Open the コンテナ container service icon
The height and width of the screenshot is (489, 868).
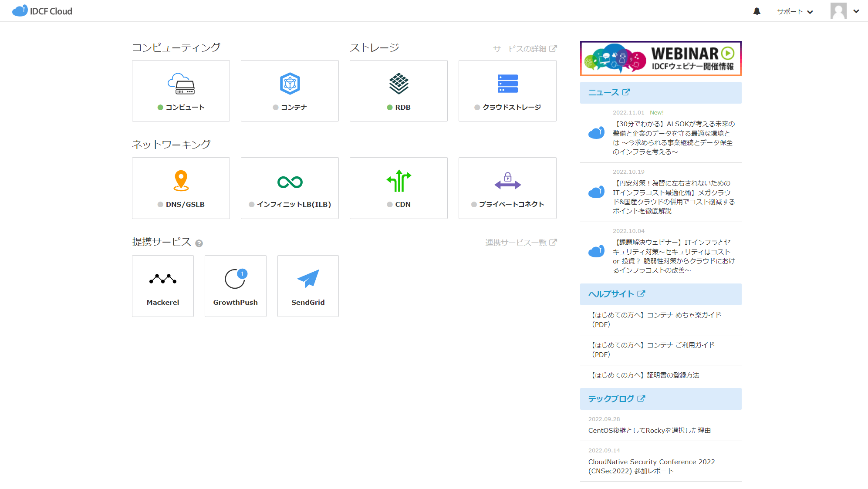point(290,84)
